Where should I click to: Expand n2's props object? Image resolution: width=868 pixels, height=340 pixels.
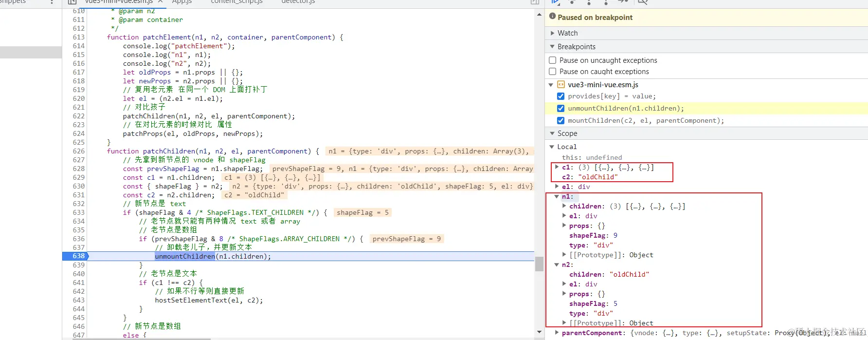(564, 294)
